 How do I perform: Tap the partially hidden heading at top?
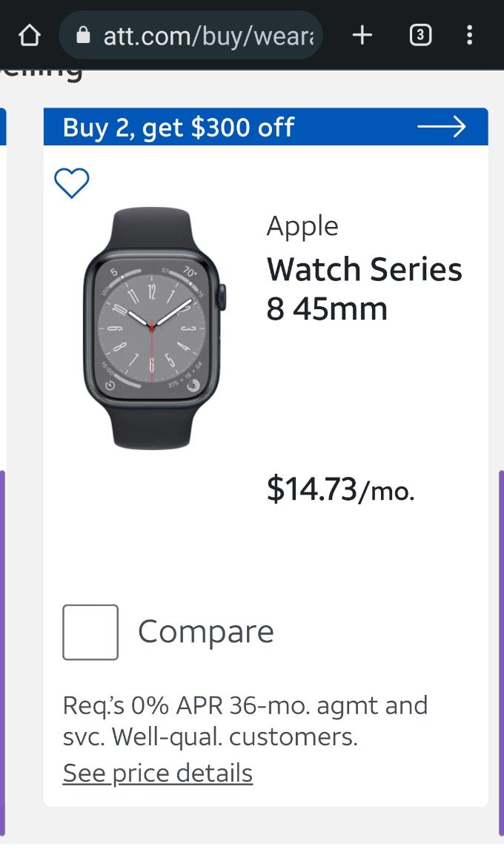point(44,74)
